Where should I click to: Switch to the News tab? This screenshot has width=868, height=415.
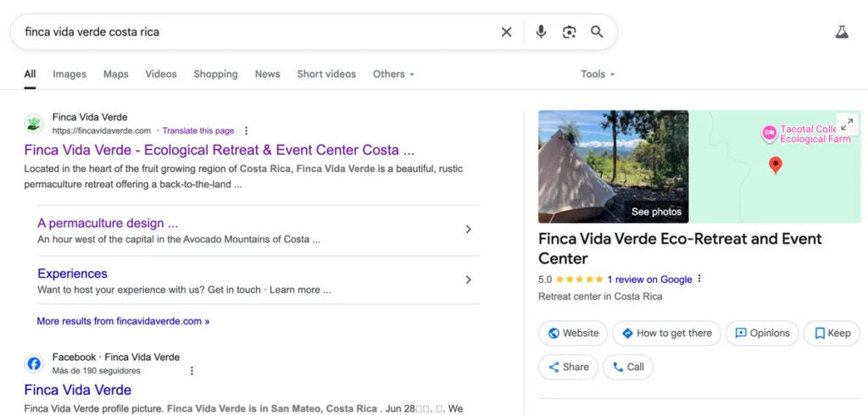pyautogui.click(x=267, y=75)
